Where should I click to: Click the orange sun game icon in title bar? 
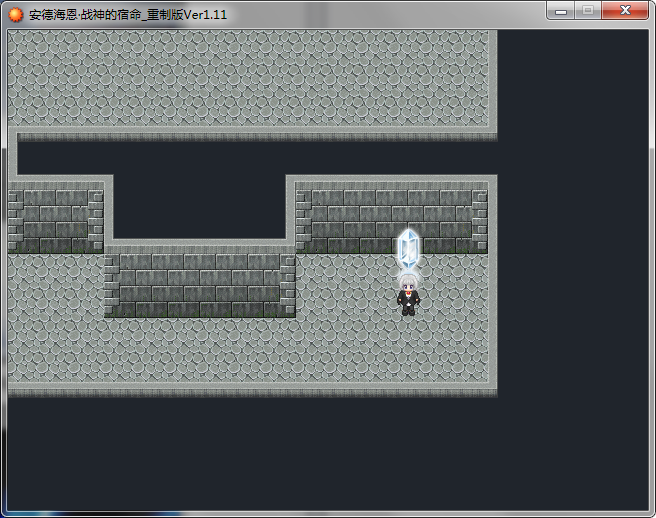(15, 15)
